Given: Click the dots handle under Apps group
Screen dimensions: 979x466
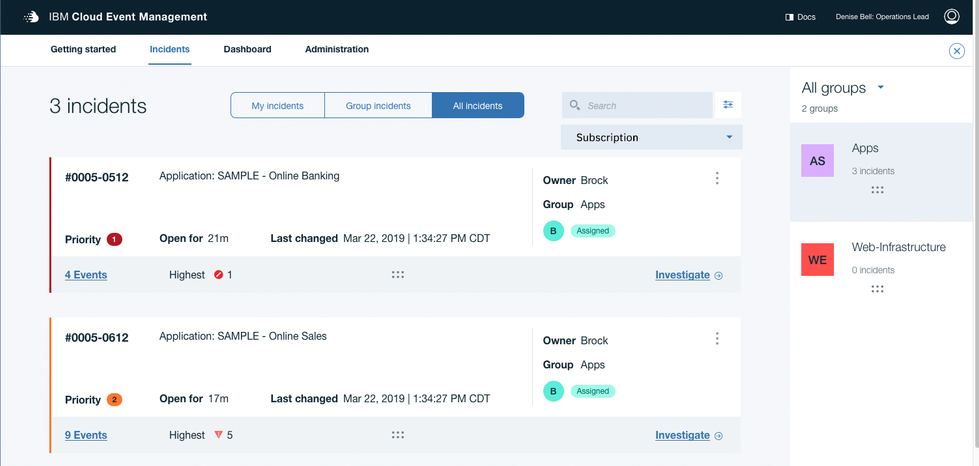Looking at the screenshot, I should (x=877, y=190).
